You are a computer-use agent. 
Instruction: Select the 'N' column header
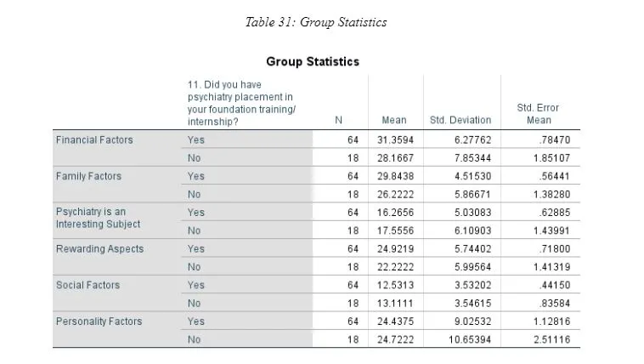[338, 120]
